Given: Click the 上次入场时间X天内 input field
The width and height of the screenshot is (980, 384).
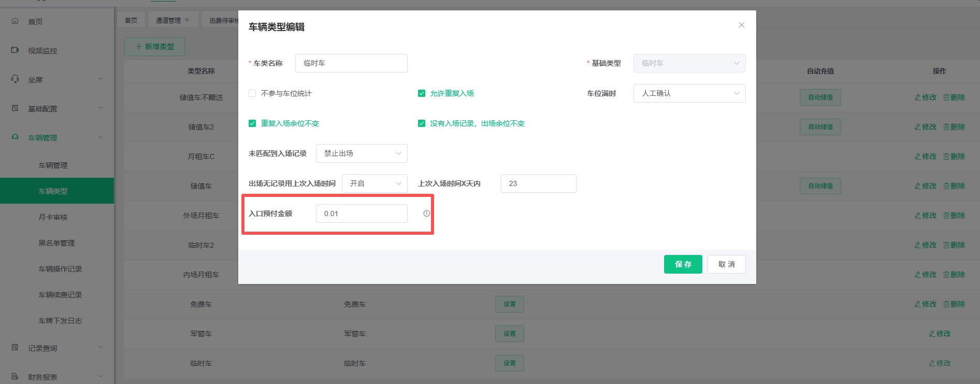Looking at the screenshot, I should tap(538, 183).
